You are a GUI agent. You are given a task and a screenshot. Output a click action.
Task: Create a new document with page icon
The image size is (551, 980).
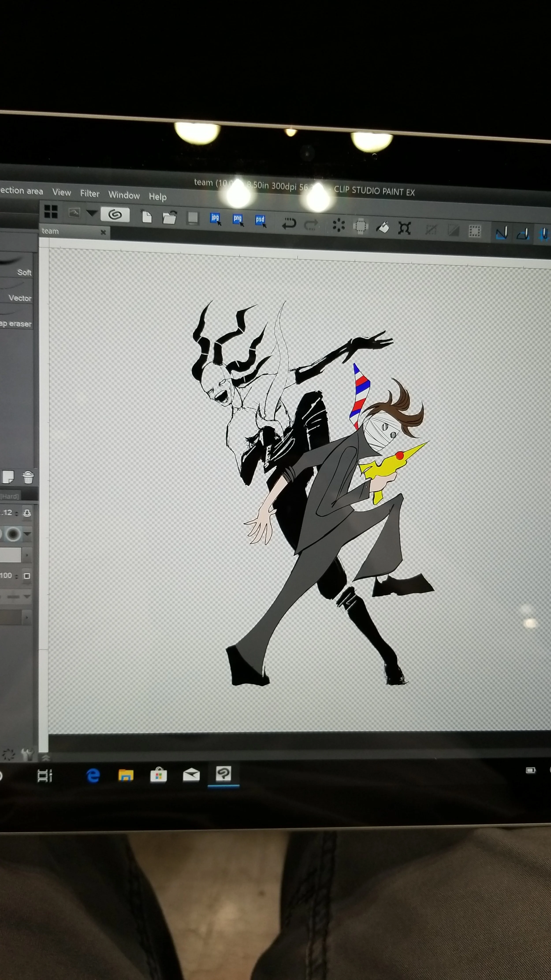147,217
